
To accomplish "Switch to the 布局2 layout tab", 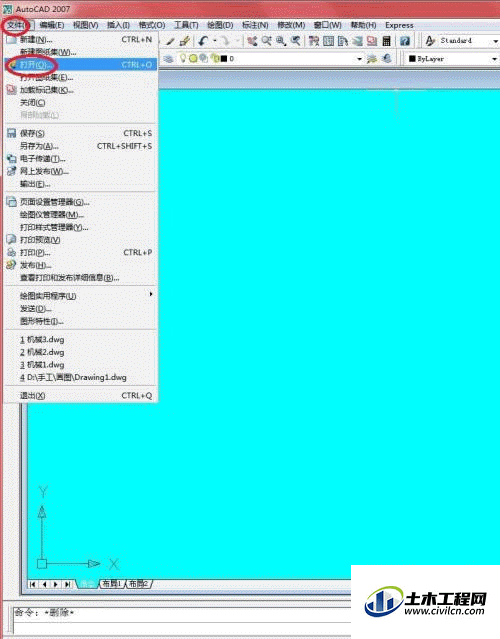I will click(139, 584).
